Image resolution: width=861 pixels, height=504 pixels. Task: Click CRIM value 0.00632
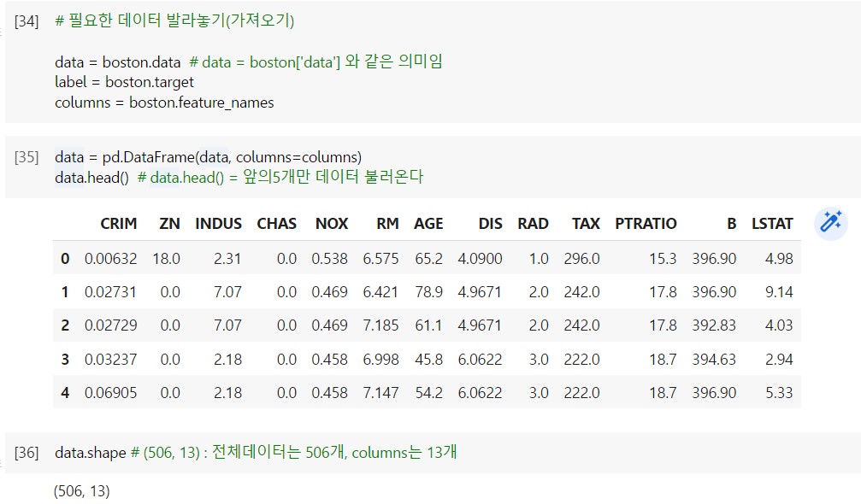pos(111,259)
